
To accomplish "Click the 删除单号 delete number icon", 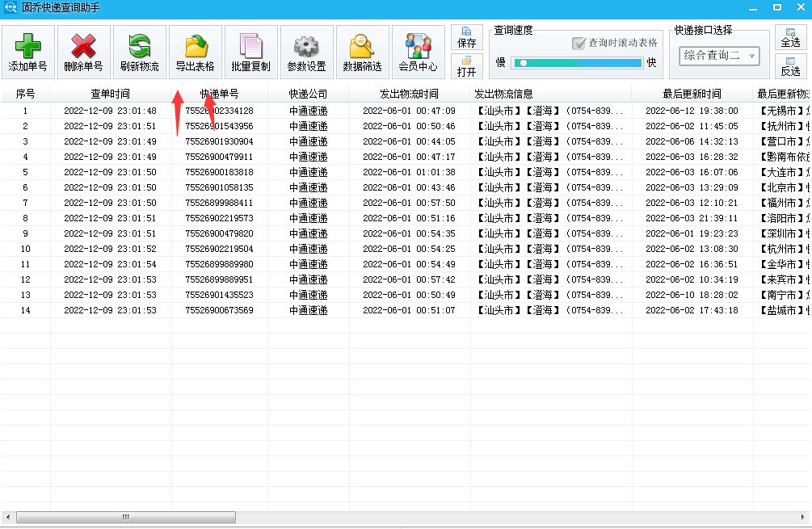I will tap(82, 50).
